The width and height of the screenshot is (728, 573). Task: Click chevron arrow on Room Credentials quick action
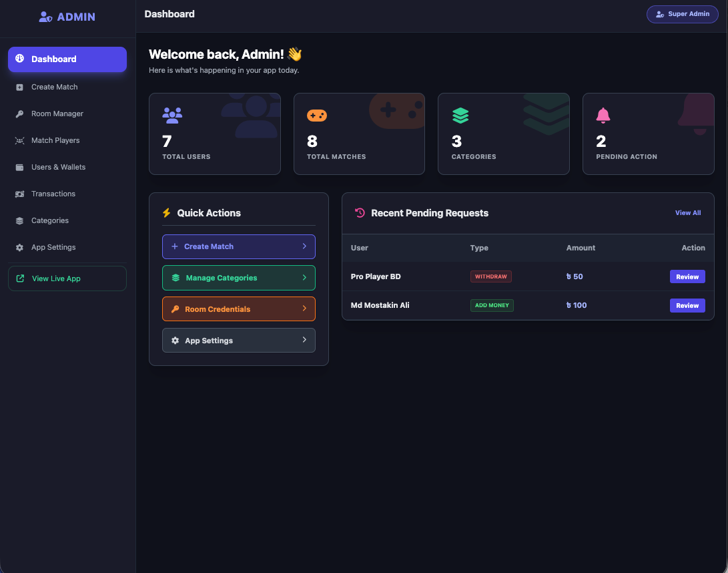pyautogui.click(x=304, y=309)
